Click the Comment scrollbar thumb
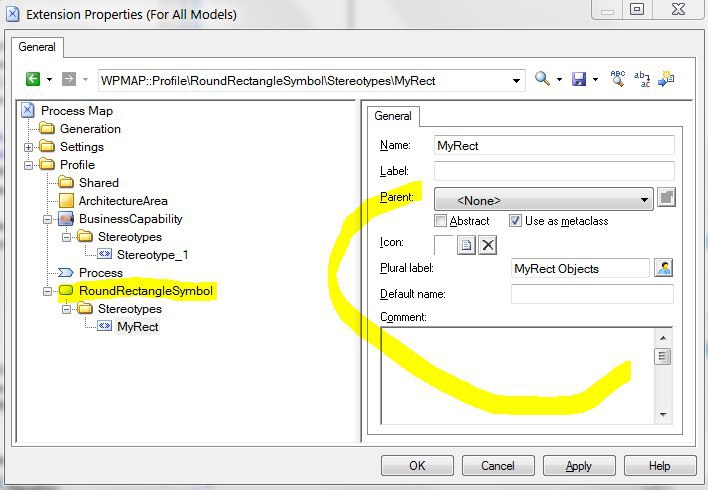The height and width of the screenshot is (490, 708). pos(663,356)
